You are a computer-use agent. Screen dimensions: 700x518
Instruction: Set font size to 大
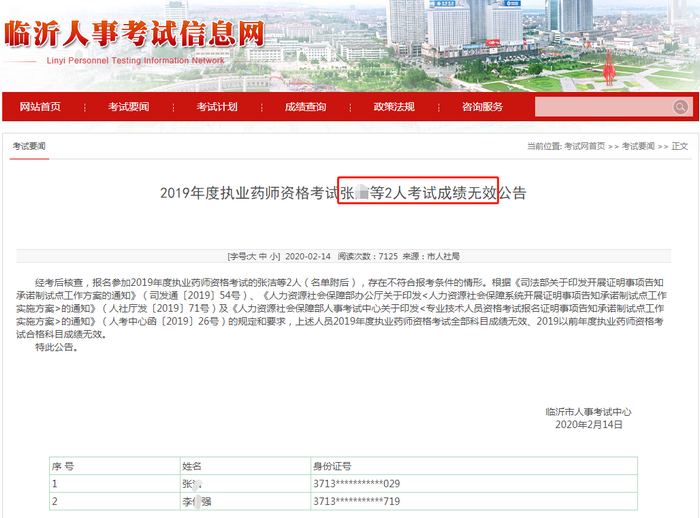tap(254, 256)
